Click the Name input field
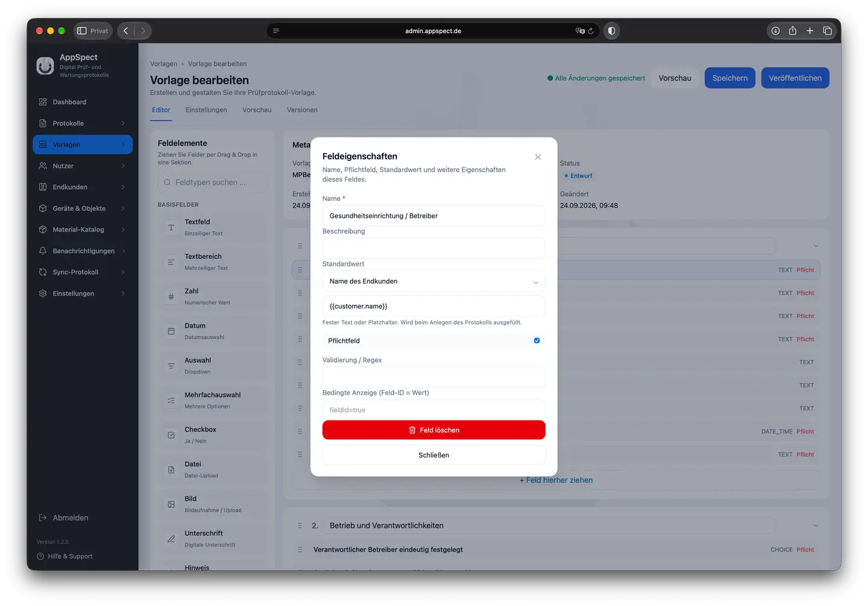The image size is (868, 606). coord(434,216)
